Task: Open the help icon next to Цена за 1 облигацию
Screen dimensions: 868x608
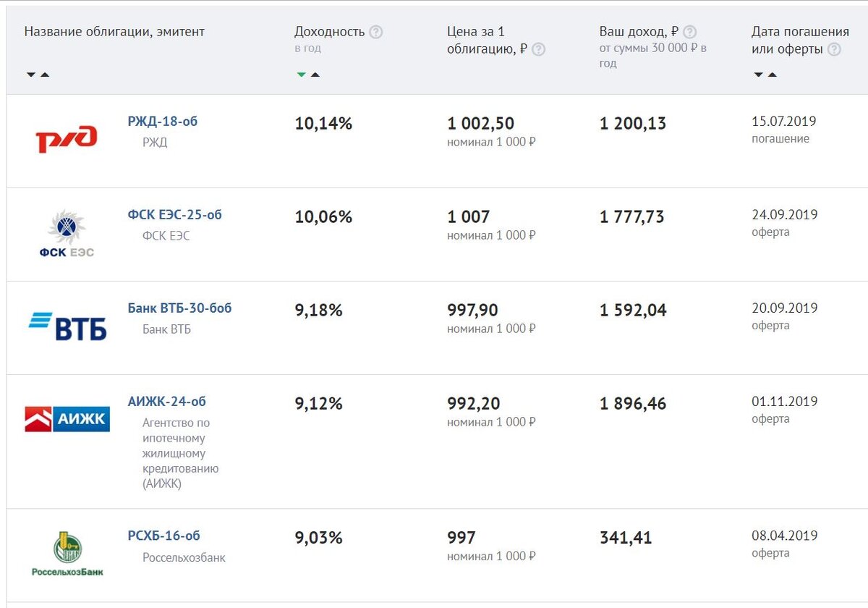Action: (538, 49)
